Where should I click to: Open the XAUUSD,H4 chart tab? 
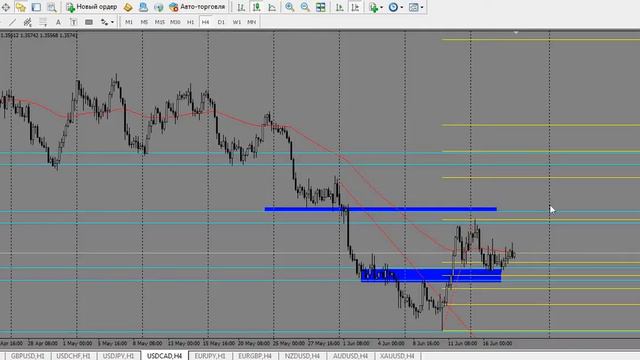coord(397,356)
